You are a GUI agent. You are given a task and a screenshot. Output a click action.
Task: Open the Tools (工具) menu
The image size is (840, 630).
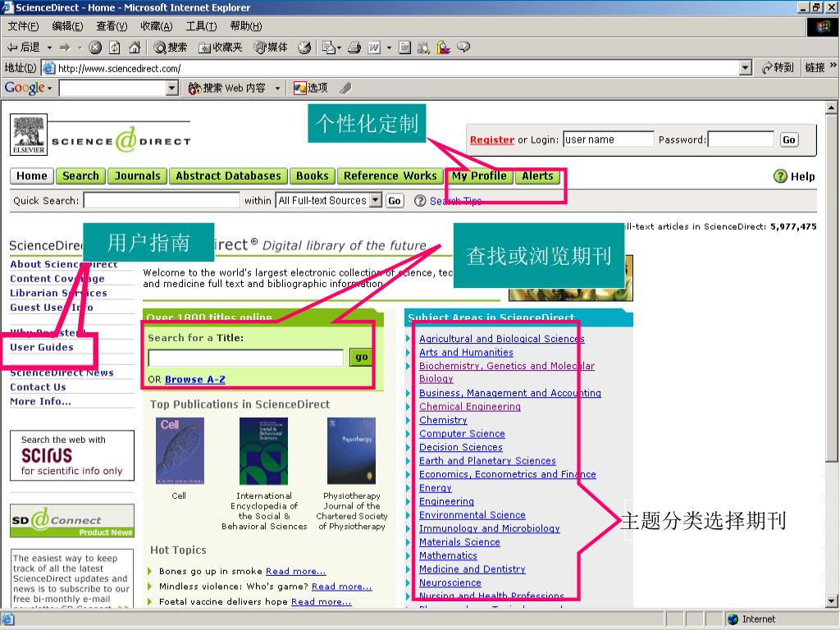click(202, 26)
